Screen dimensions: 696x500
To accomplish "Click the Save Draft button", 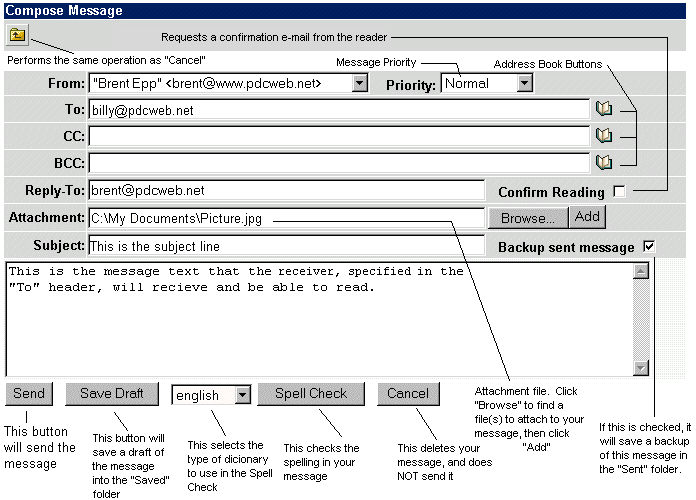I will pyautogui.click(x=112, y=393).
